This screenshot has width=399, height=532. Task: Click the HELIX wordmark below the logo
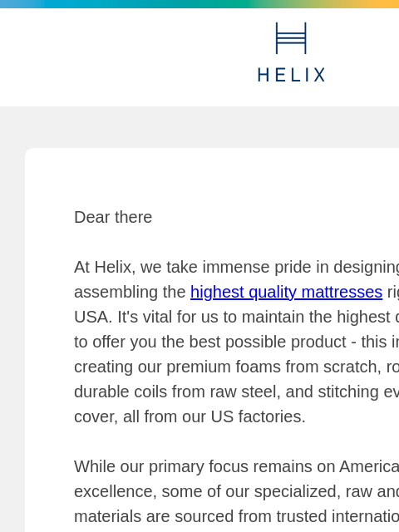click(x=291, y=75)
